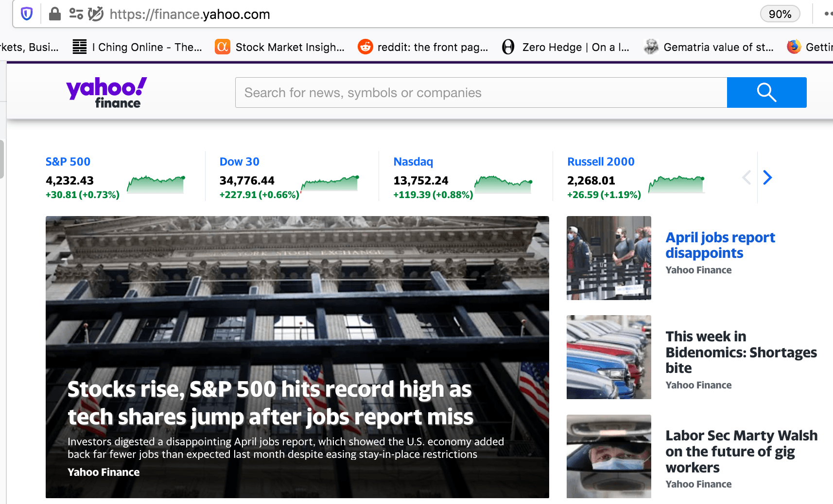Image resolution: width=833 pixels, height=504 pixels.
Task: Click the autoplay blocked icon in address bar
Action: [96, 14]
